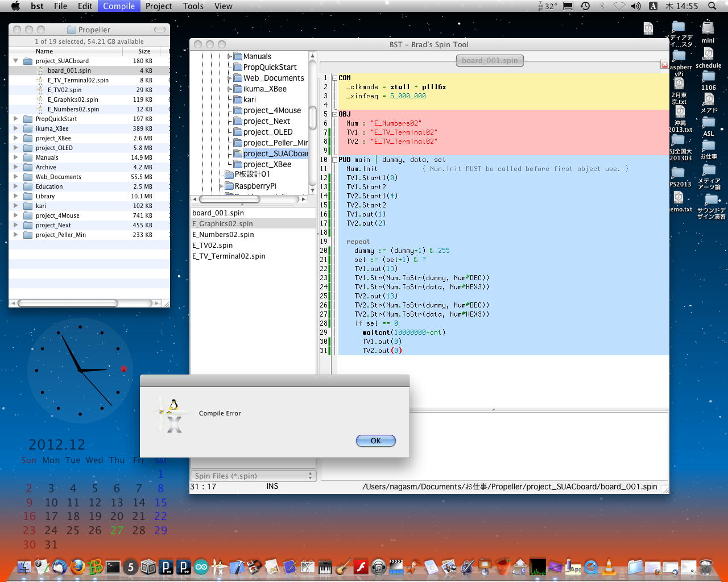
Task: Open VLC cone icon in Dock
Action: (609, 567)
